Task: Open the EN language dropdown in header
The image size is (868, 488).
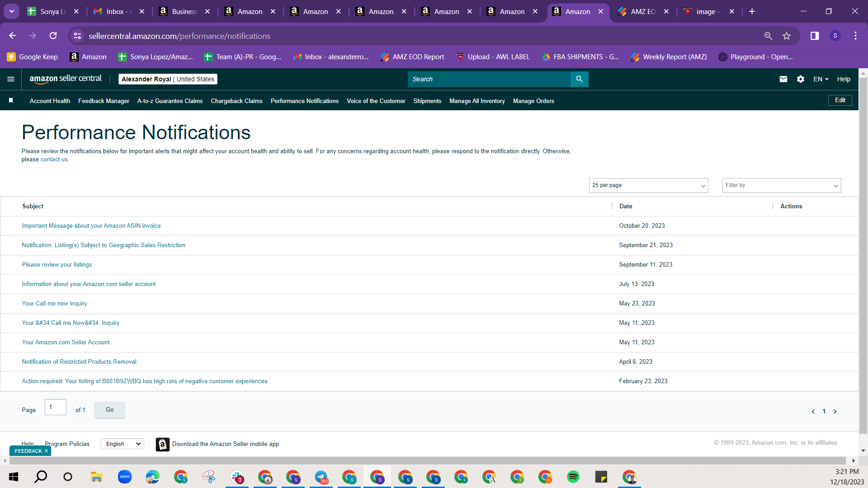Action: [821, 79]
